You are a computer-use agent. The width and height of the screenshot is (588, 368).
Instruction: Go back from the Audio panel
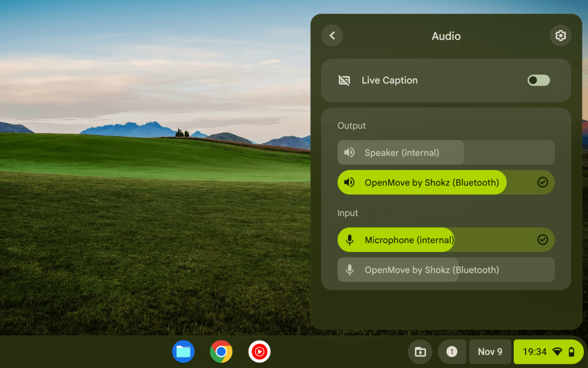(x=332, y=35)
